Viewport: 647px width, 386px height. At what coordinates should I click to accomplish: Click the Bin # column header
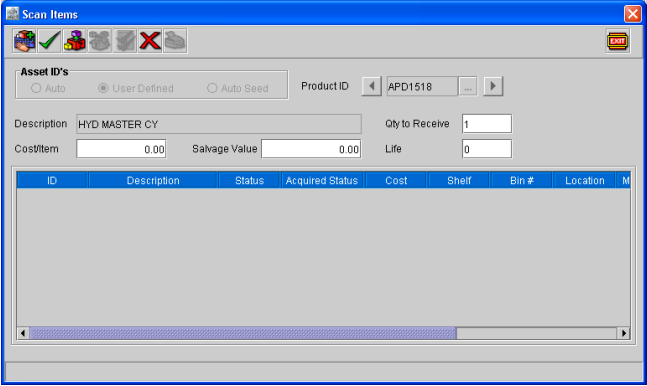522,180
